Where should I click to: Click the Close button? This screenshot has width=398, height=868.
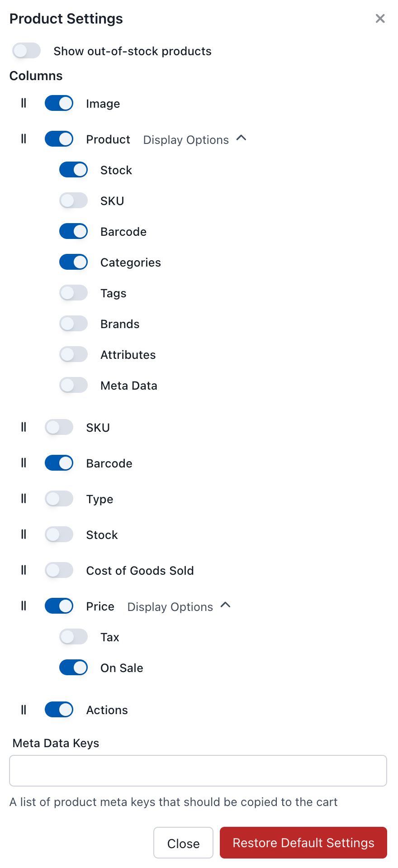[183, 843]
